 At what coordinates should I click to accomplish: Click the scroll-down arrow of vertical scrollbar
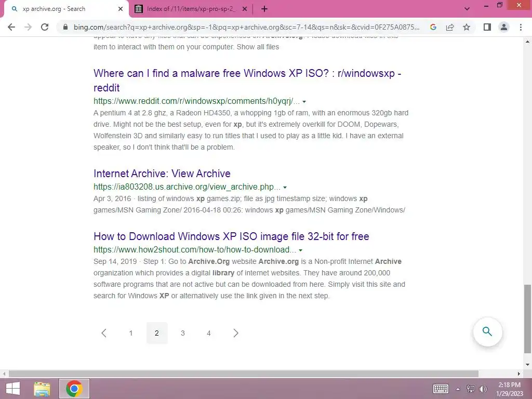click(527, 365)
